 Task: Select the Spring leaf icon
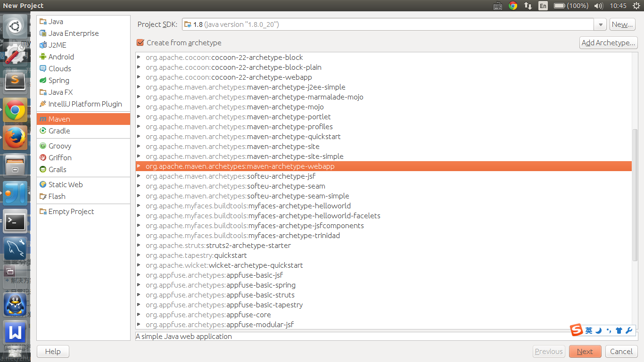(x=43, y=81)
